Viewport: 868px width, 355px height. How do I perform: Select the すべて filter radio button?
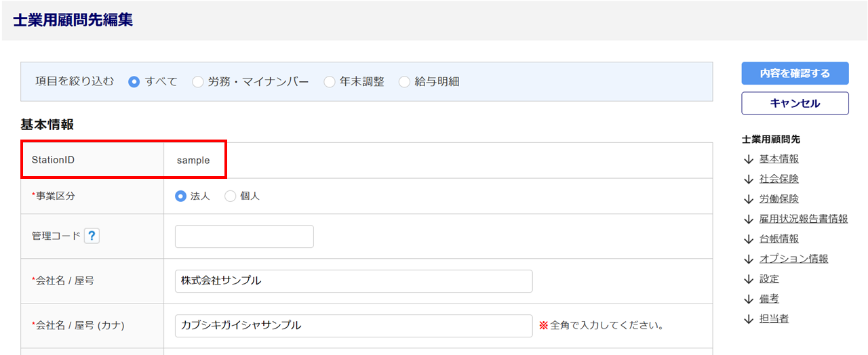coord(134,82)
